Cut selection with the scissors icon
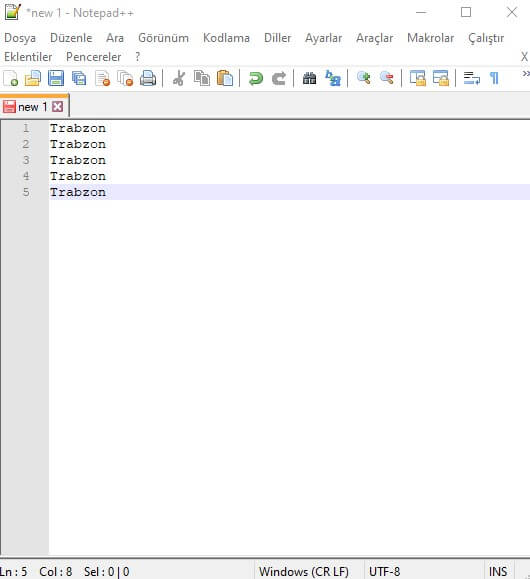 point(179,79)
